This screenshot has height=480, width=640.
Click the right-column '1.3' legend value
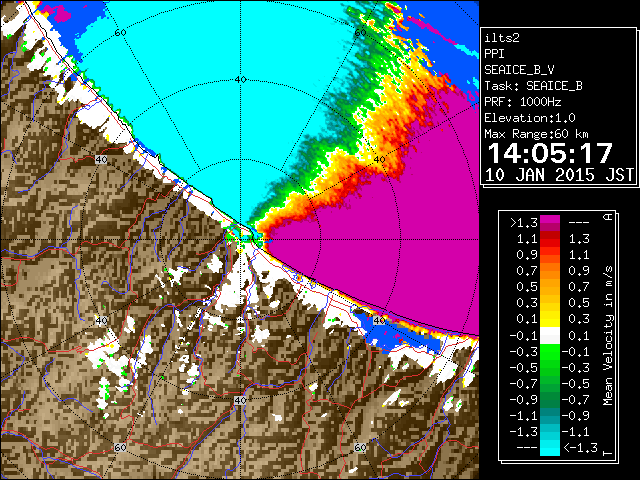point(579,239)
